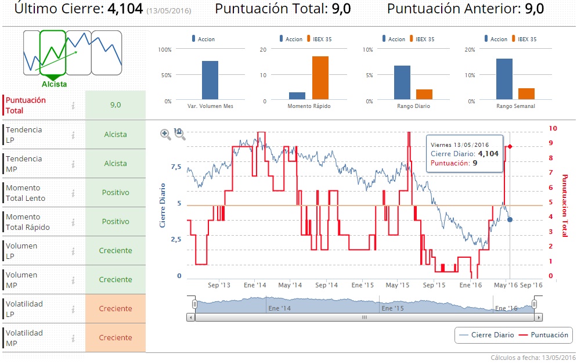Click the navigator scrollbar left arrow
The width and height of the screenshot is (588, 364).
coord(191,318)
